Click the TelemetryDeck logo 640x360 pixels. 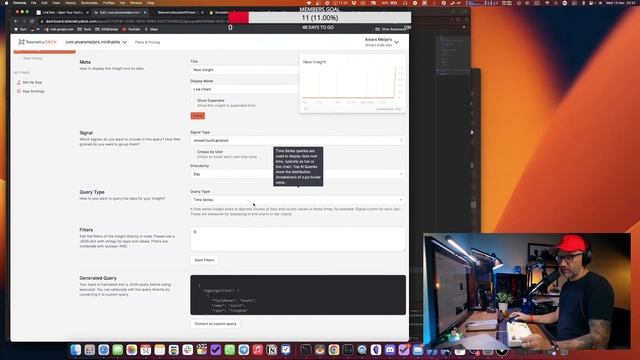point(38,42)
